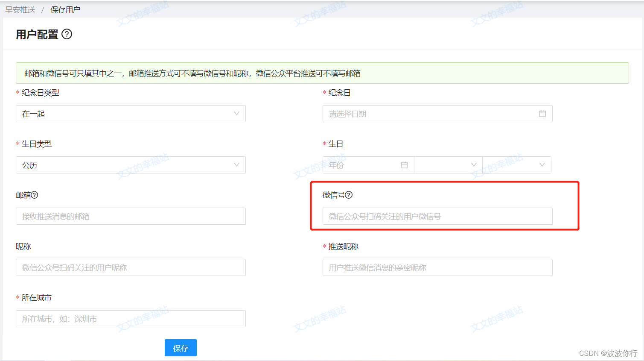Expand the last birthday day dropdown

click(x=517, y=165)
